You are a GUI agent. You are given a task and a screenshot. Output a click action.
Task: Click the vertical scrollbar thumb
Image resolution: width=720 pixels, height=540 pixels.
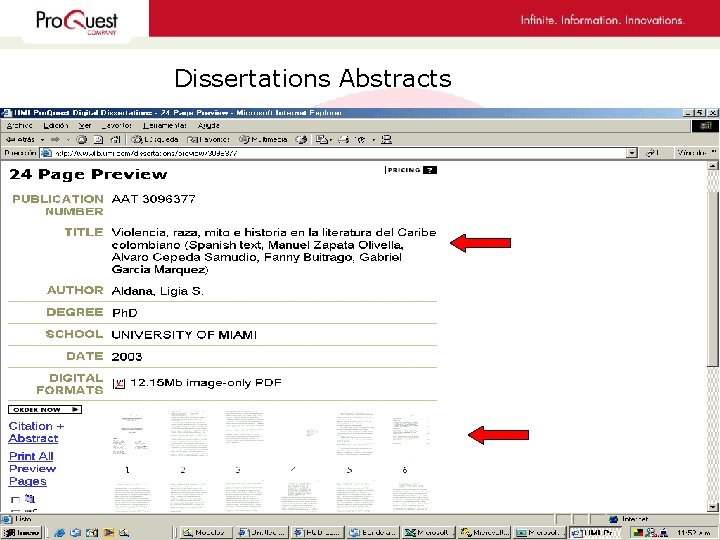coord(713,279)
